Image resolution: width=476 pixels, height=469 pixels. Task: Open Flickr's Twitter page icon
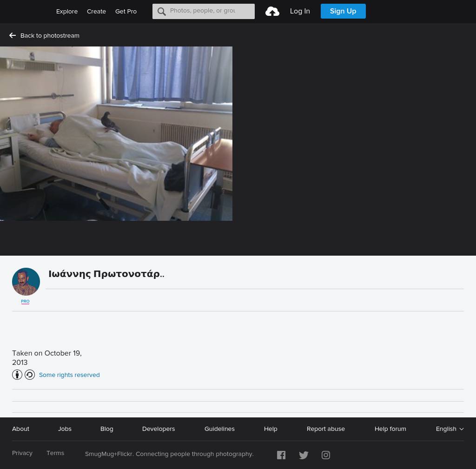[304, 455]
